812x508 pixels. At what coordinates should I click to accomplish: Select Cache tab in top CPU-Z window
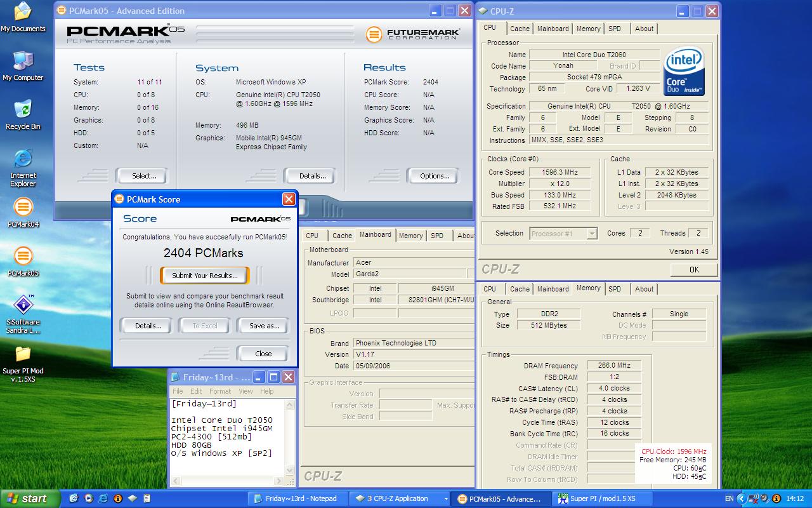[520, 29]
